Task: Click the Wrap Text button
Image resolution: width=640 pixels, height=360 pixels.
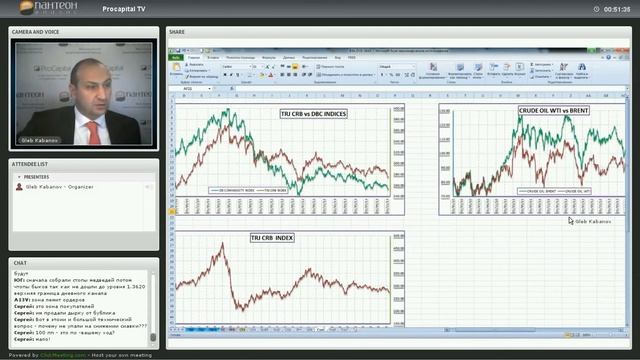Action: tap(330, 67)
